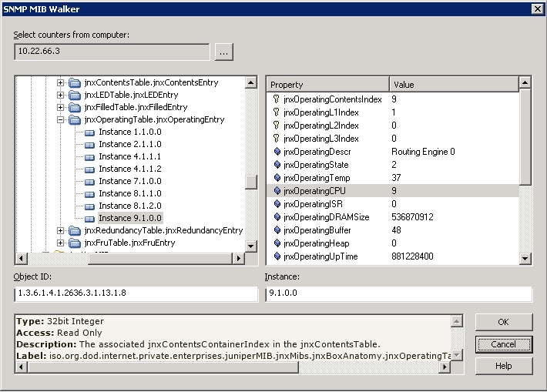The image size is (547, 392).
Task: Click the folder icon next to jnxLEDTable.jnxLEDEntry
Action: [75, 95]
